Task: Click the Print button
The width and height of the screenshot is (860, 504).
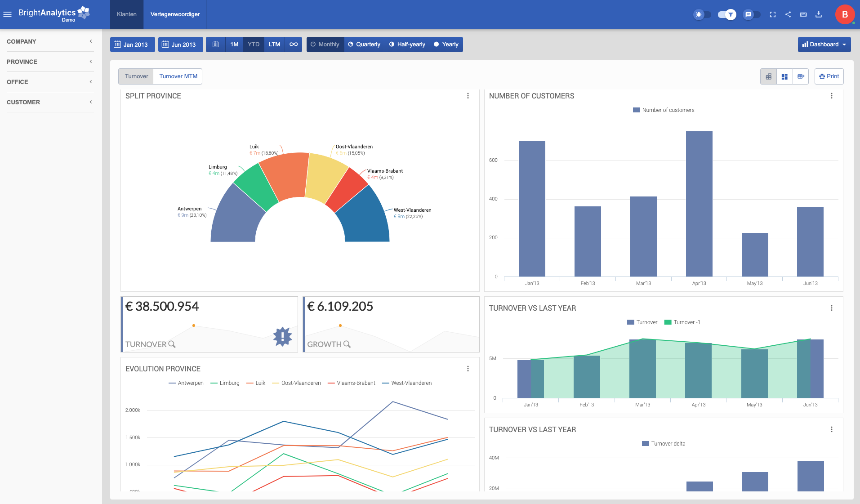Action: coord(829,76)
